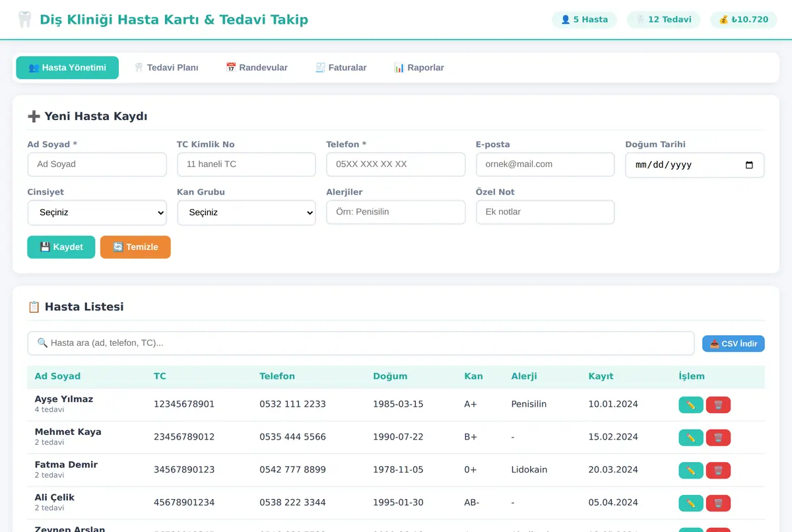The height and width of the screenshot is (532, 792).
Task: Edit Ali Çelik patient record
Action: click(x=691, y=503)
